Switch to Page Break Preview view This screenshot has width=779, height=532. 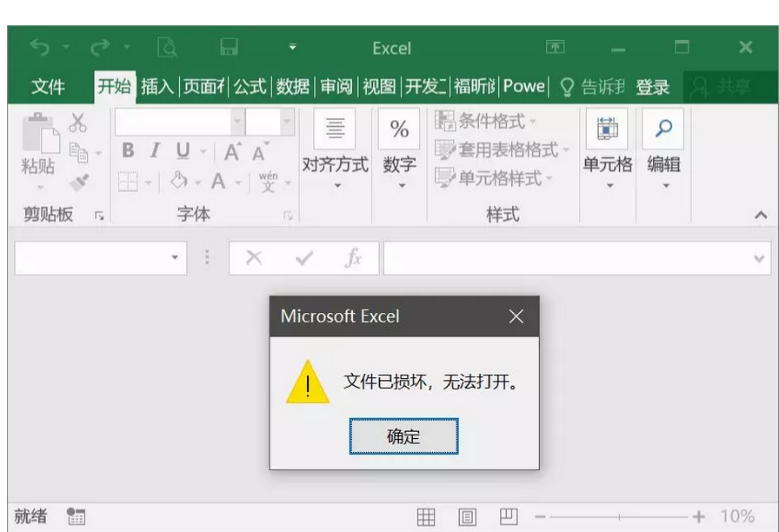pyautogui.click(x=509, y=516)
